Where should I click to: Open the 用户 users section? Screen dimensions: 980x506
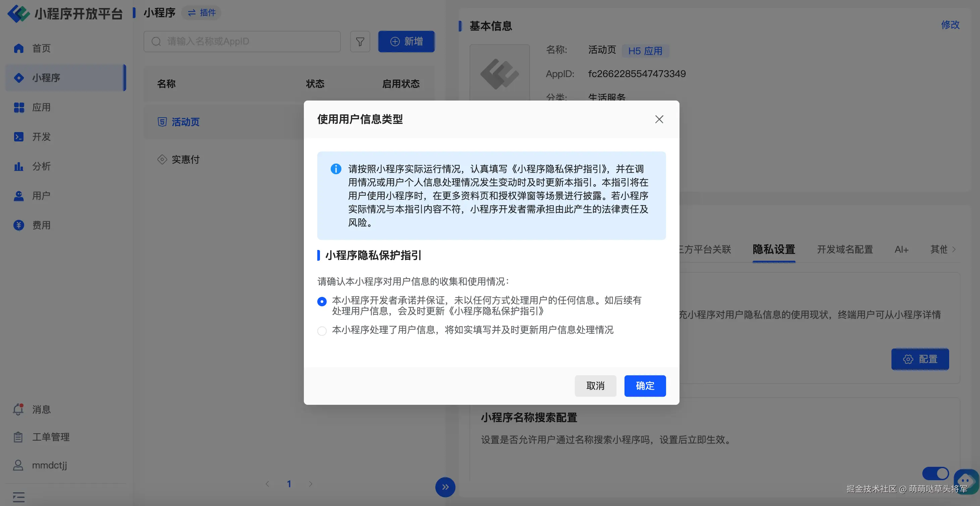[x=41, y=195]
